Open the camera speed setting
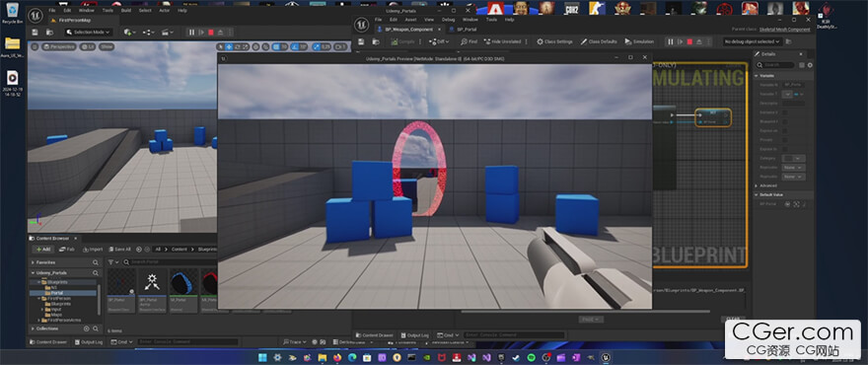 [340, 47]
